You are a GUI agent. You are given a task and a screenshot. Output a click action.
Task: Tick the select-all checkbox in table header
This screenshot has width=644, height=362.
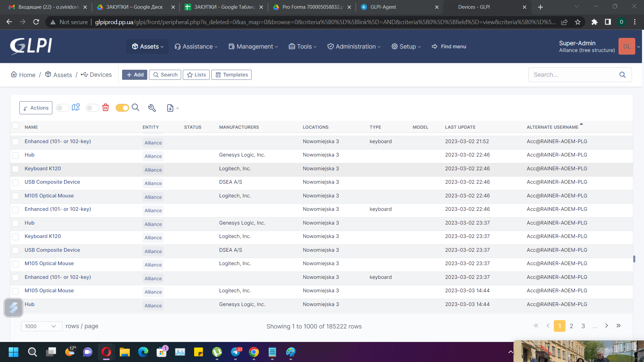(15, 126)
